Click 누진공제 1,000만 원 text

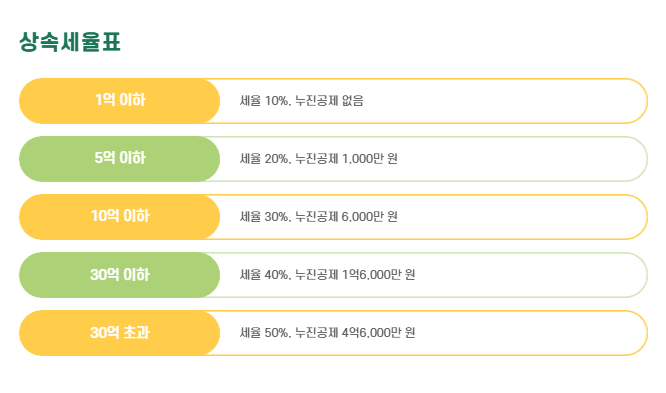click(347, 159)
